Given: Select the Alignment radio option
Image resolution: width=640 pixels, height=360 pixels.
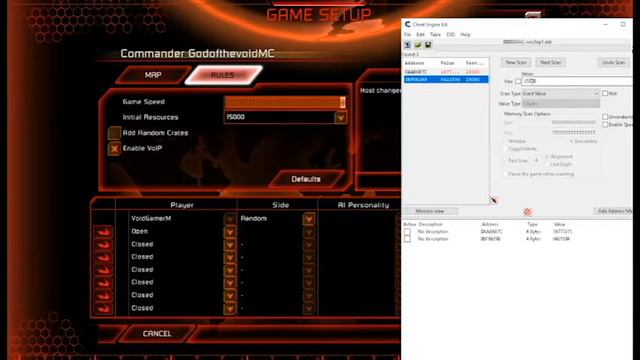Looking at the screenshot, I should (x=547, y=156).
